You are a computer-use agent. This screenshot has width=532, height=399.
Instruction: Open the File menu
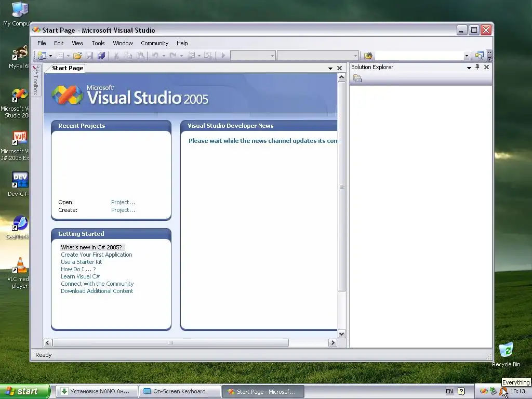tap(42, 43)
